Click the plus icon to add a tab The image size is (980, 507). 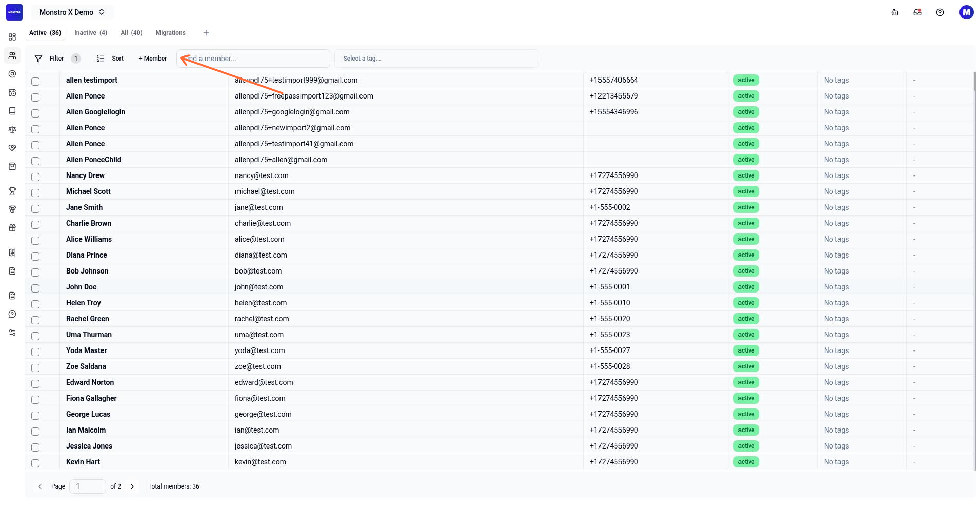point(206,33)
